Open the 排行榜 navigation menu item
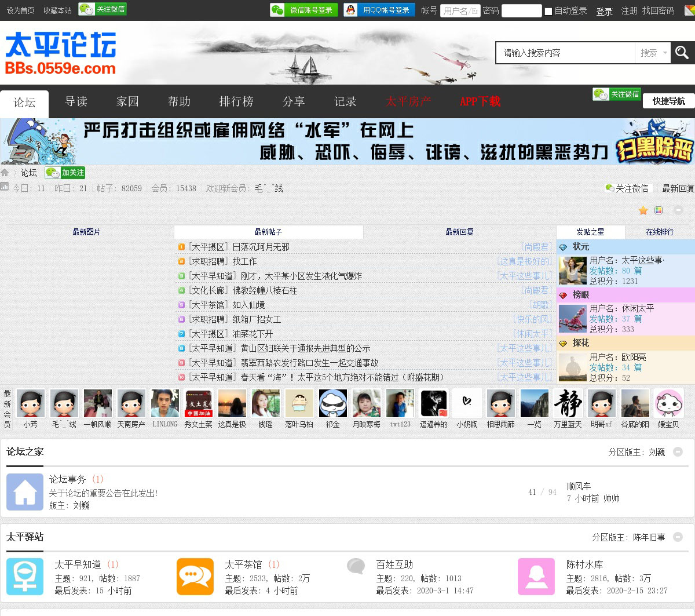The image size is (695, 616). pos(236,101)
